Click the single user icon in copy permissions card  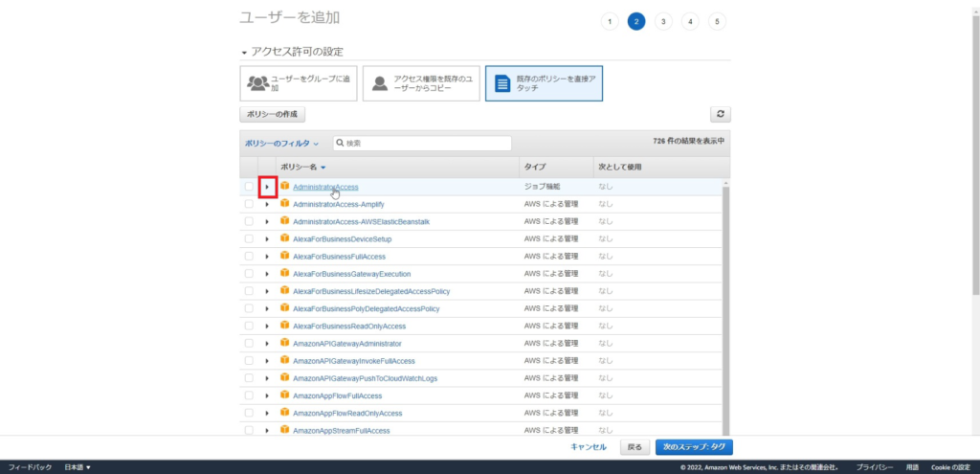pyautogui.click(x=380, y=83)
